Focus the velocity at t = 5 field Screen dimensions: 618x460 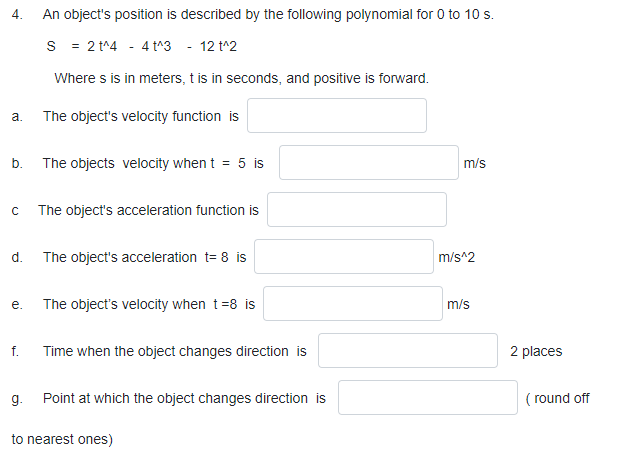(367, 163)
